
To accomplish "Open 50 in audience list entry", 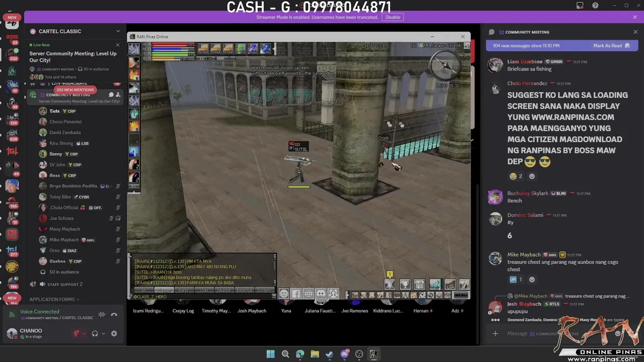I will pyautogui.click(x=64, y=272).
